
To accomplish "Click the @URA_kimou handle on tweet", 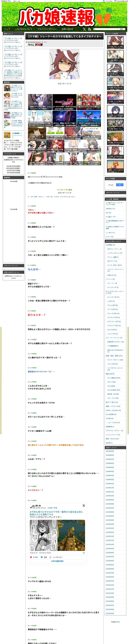I will (41, 508).
